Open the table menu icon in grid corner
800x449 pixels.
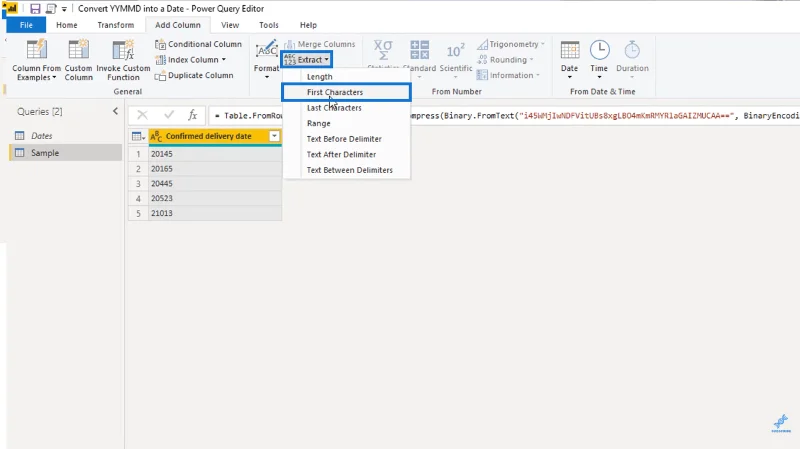[138, 136]
